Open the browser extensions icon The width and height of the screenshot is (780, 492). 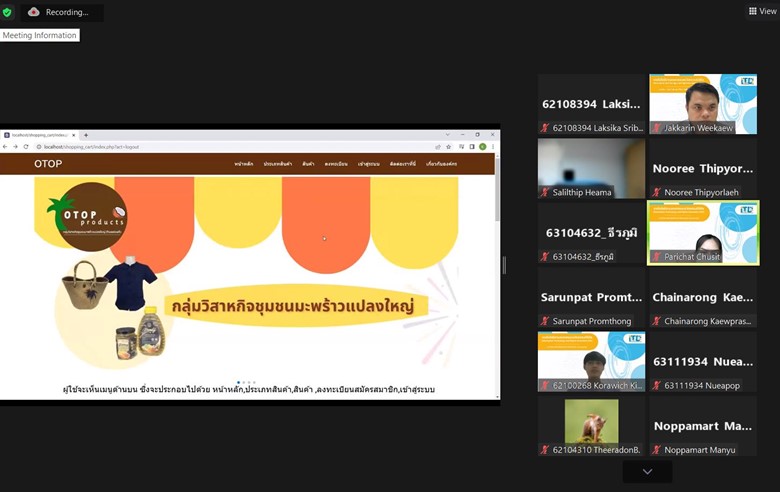click(462, 147)
